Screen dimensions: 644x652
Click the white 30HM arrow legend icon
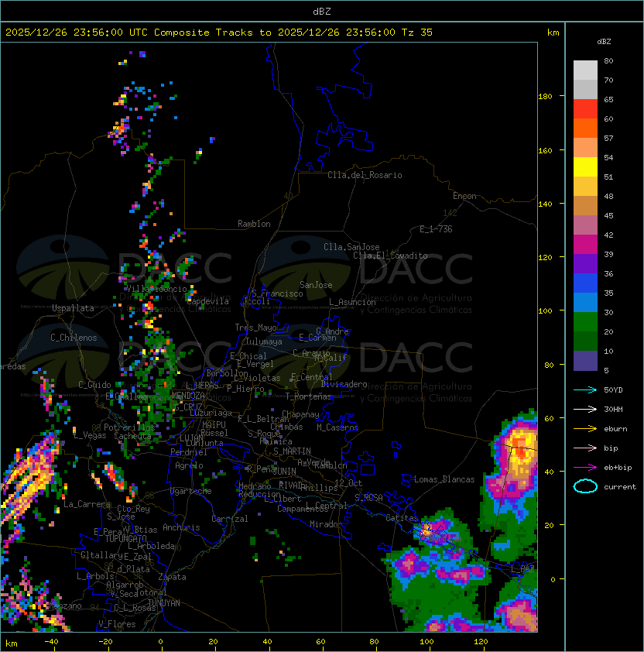(x=585, y=410)
